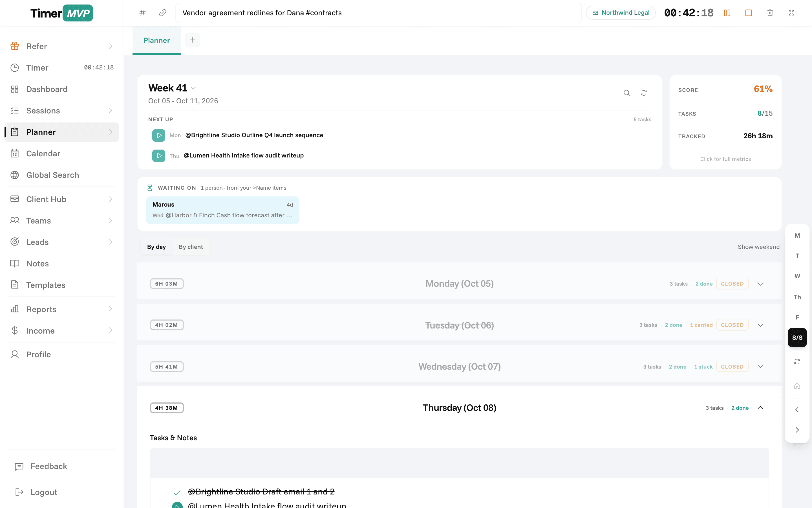Screen dimensions: 812x508
Task: Open Global Search in sidebar
Action: tap(62, 175)
